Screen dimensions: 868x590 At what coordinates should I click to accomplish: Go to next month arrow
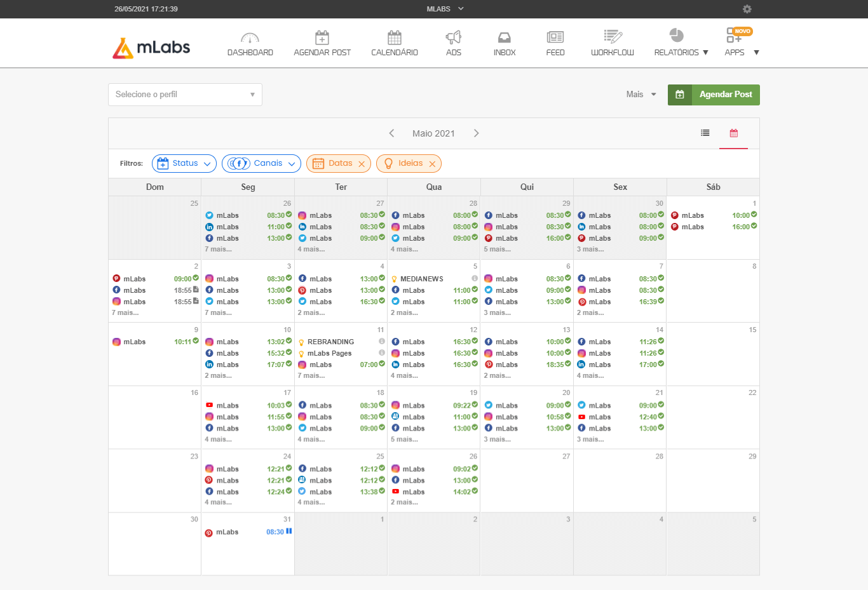[x=477, y=133]
